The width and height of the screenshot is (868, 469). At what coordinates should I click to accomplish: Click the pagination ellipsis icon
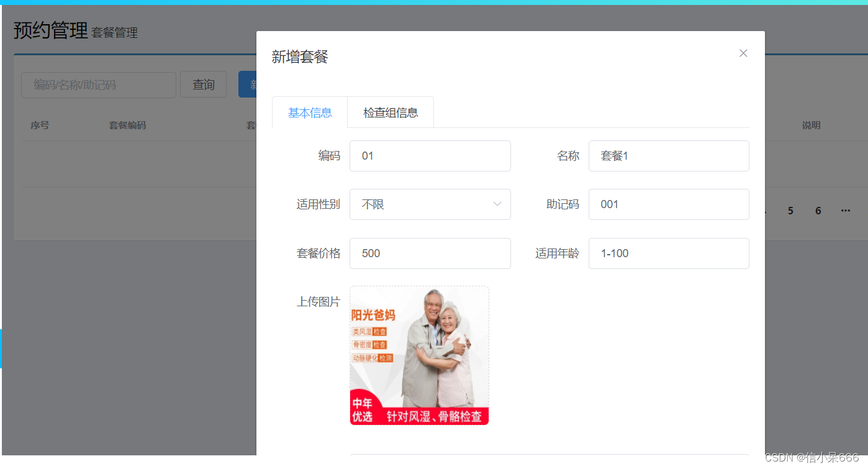click(x=845, y=211)
